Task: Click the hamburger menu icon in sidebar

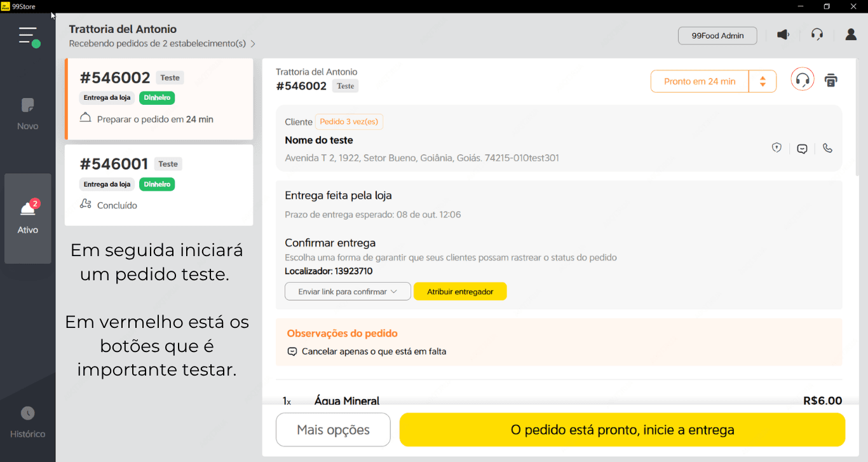Action: 28,36
